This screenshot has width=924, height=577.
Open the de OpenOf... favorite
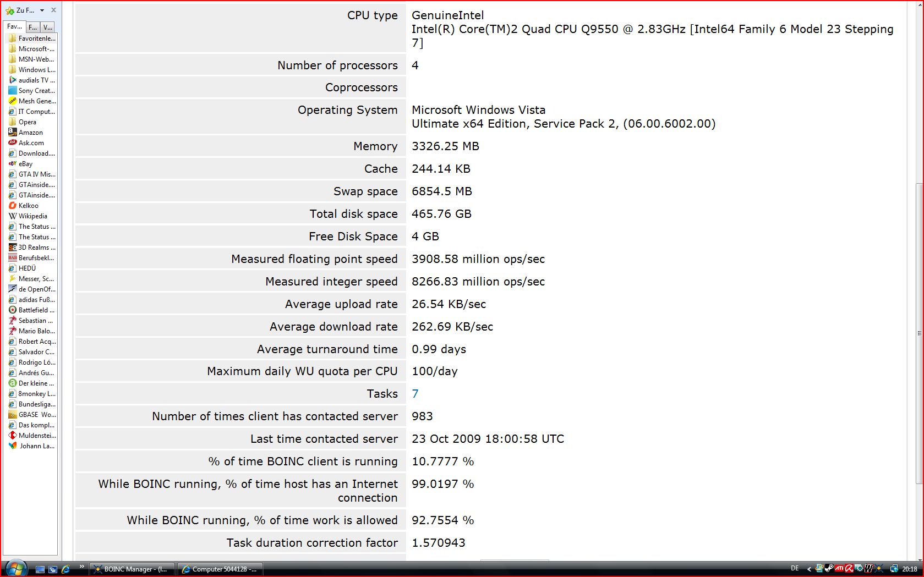tap(32, 289)
